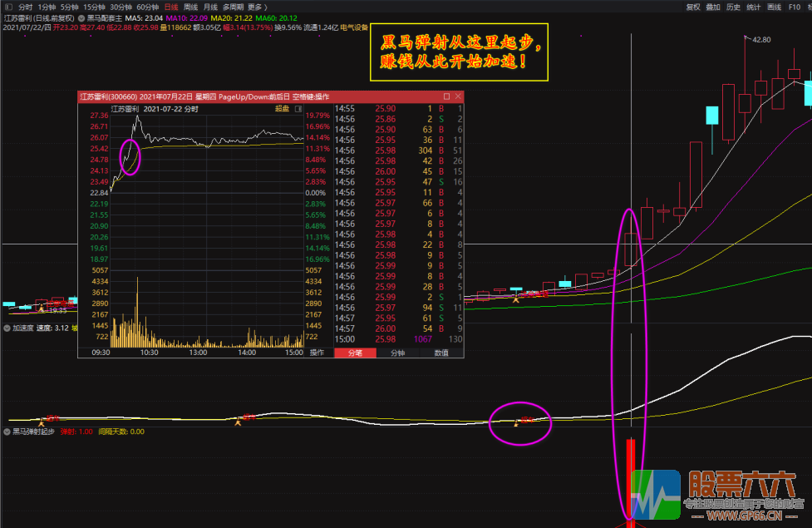Open the 统计 statistics button

tap(754, 7)
